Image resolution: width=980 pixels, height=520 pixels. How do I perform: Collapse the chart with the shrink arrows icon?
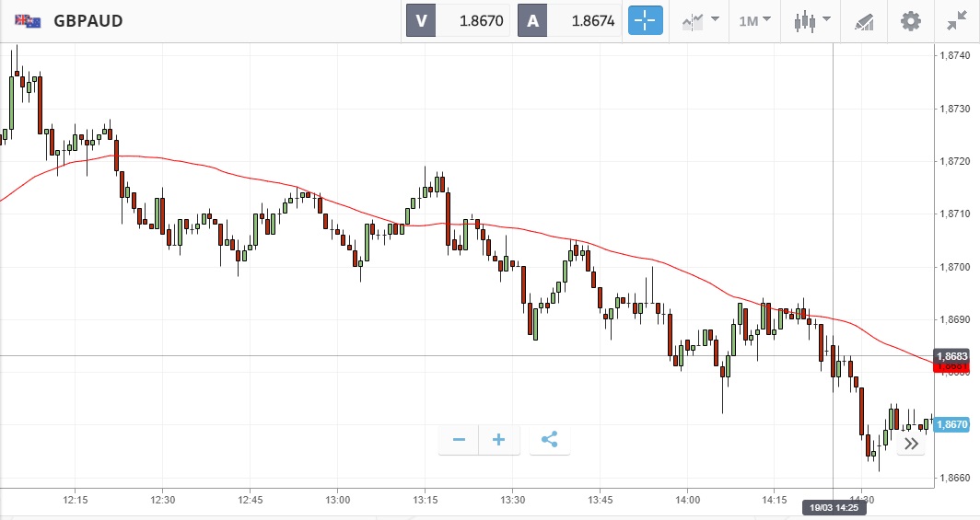(957, 20)
